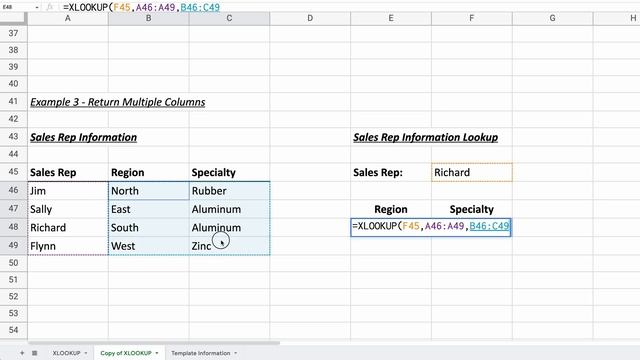
Task: Select the cell containing North
Action: pyautogui.click(x=149, y=191)
